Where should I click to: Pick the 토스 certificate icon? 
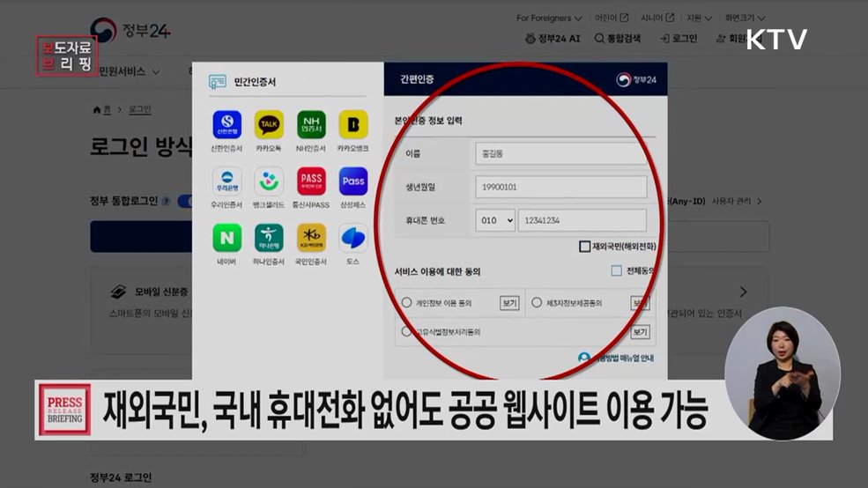pos(353,237)
